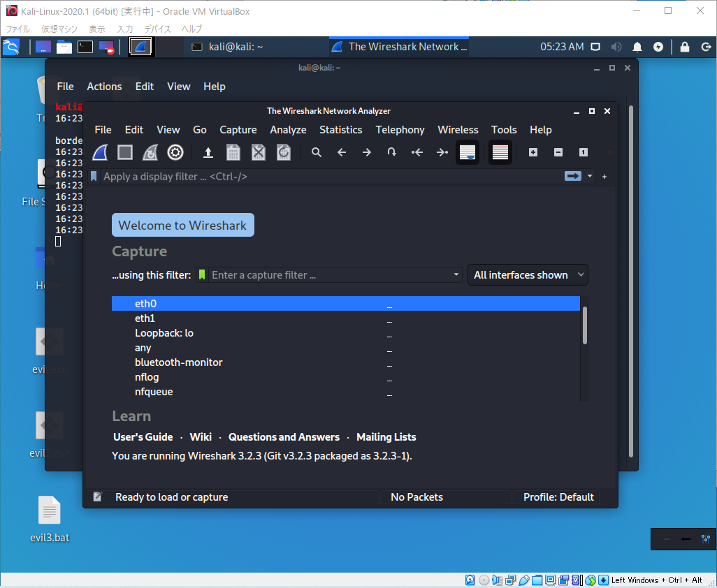Apply display filter arrow button
The width and height of the screenshot is (717, 588).
(x=573, y=176)
